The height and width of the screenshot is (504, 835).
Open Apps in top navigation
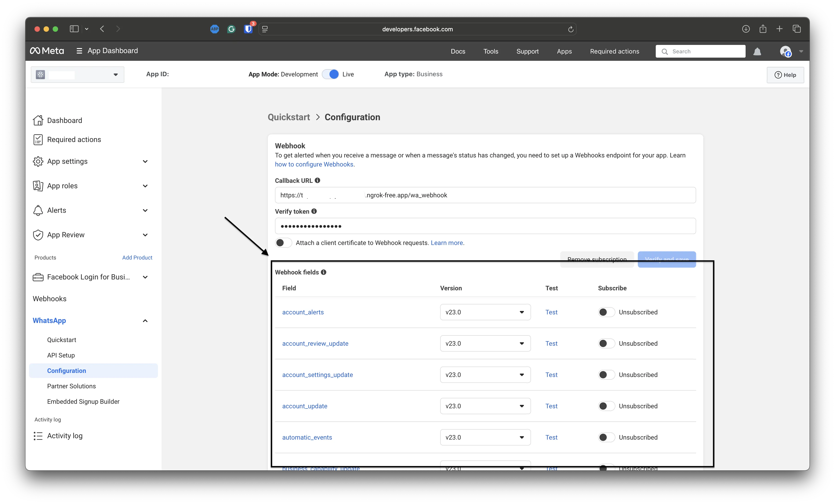(x=564, y=51)
